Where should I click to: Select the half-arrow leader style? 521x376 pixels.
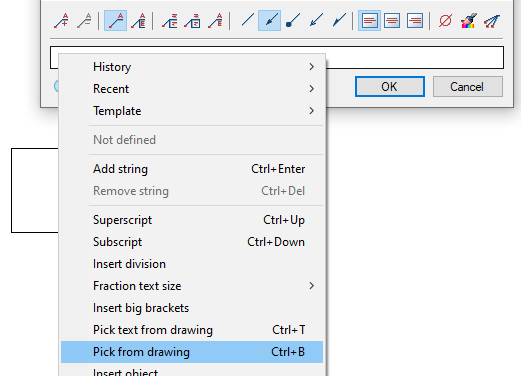[339, 21]
